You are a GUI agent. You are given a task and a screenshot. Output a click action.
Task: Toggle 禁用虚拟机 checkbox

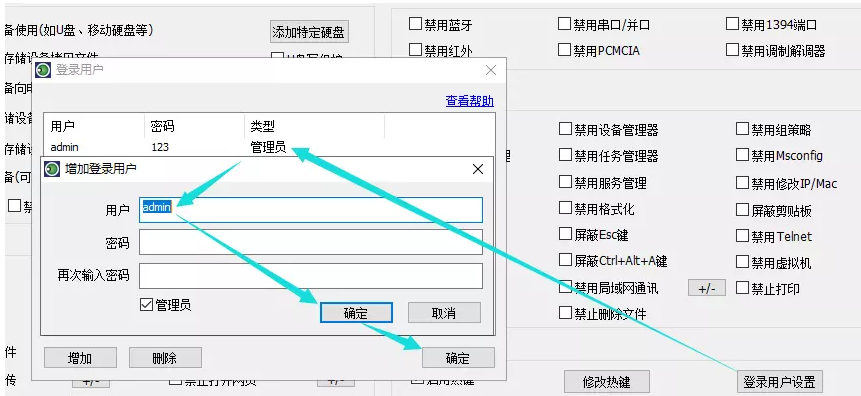[742, 262]
